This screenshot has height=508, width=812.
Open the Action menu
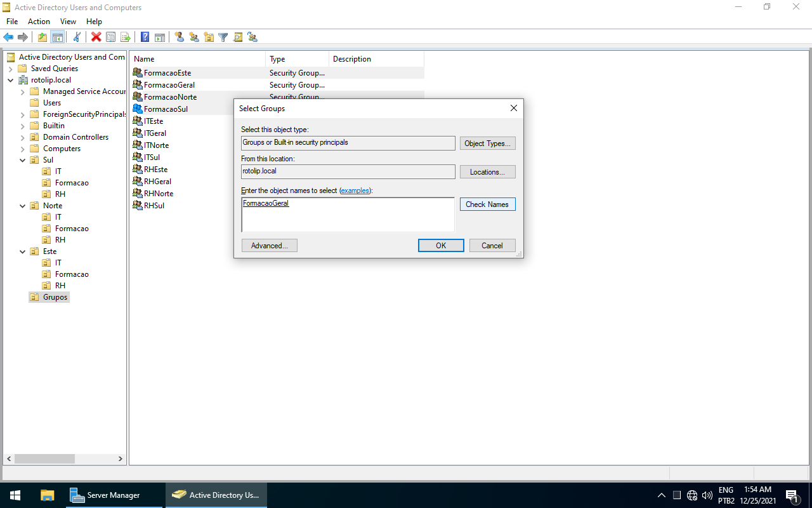pos(39,22)
